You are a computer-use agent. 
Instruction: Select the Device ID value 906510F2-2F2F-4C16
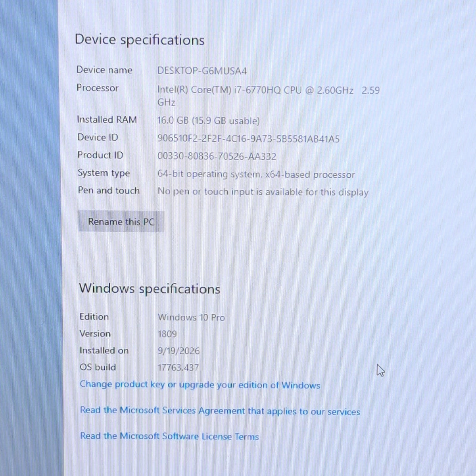pos(248,139)
